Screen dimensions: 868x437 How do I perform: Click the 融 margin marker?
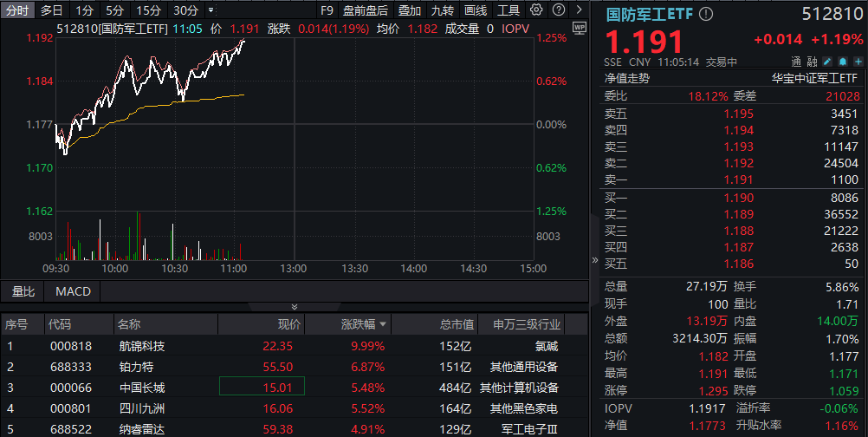[x=812, y=62]
